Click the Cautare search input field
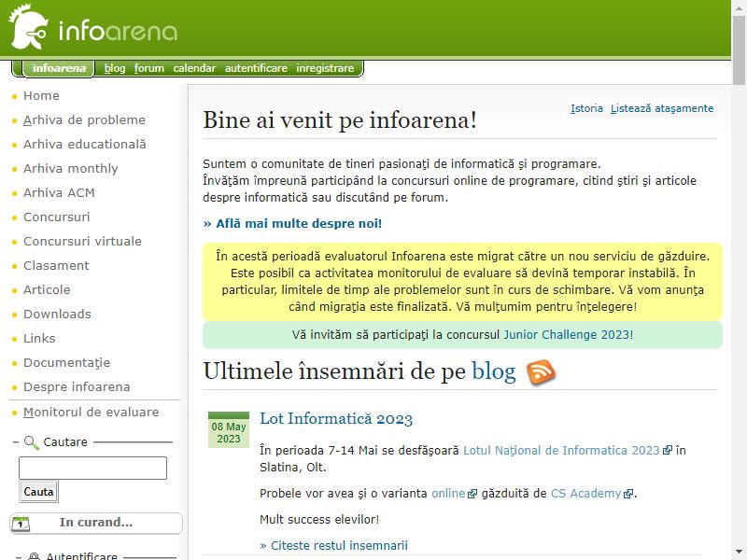The width and height of the screenshot is (747, 560). point(92,469)
